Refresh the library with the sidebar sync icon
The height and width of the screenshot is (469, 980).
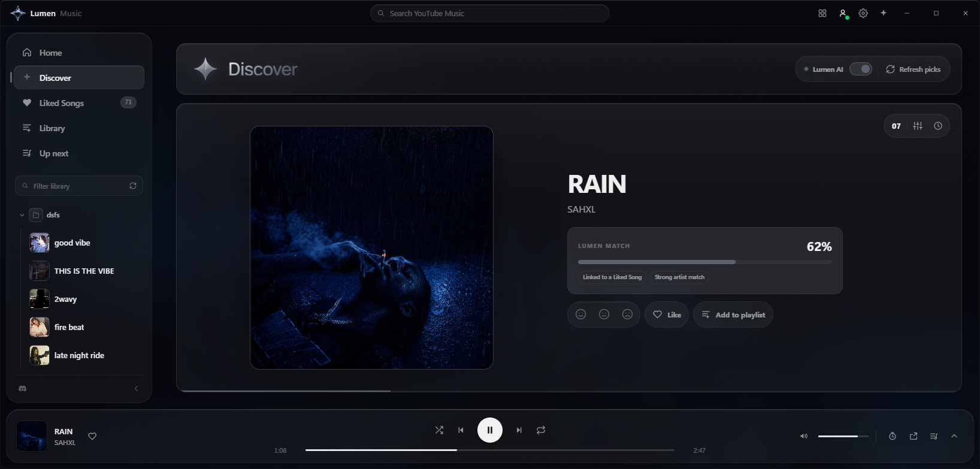[133, 186]
